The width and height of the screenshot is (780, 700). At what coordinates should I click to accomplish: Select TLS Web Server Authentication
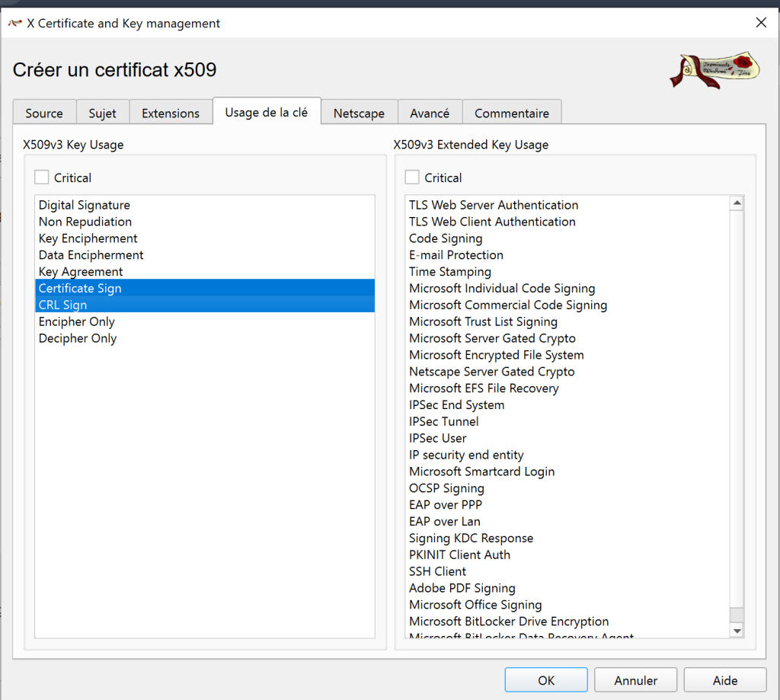point(494,205)
